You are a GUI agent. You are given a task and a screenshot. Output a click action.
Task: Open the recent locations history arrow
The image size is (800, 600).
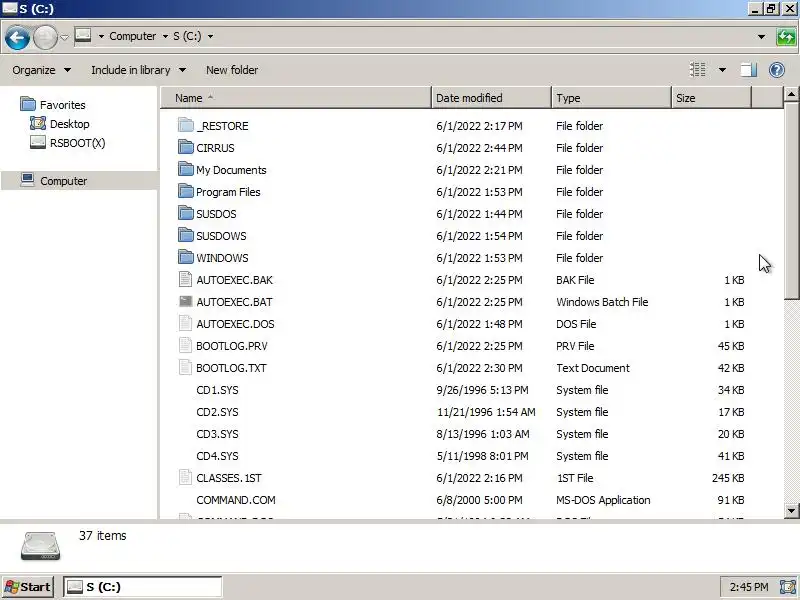click(x=64, y=37)
